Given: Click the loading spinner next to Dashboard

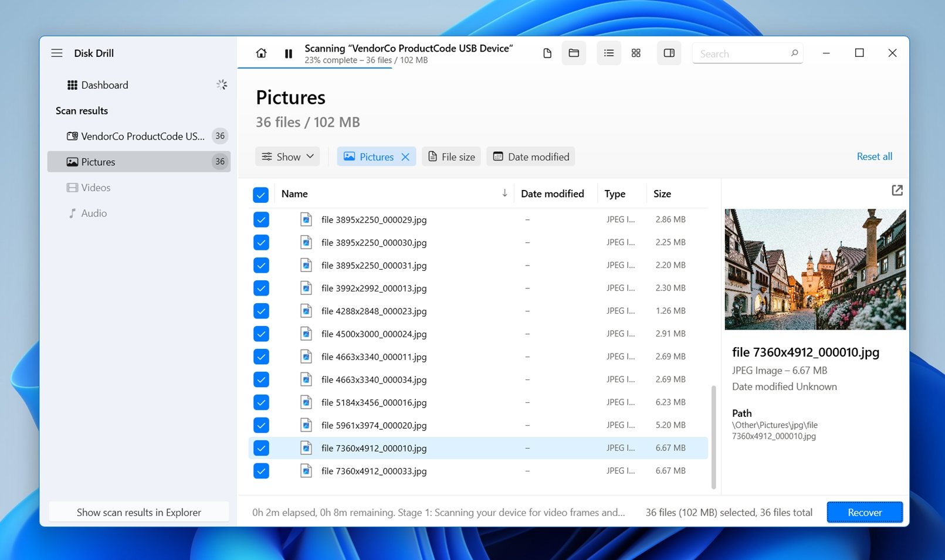Looking at the screenshot, I should tap(222, 85).
